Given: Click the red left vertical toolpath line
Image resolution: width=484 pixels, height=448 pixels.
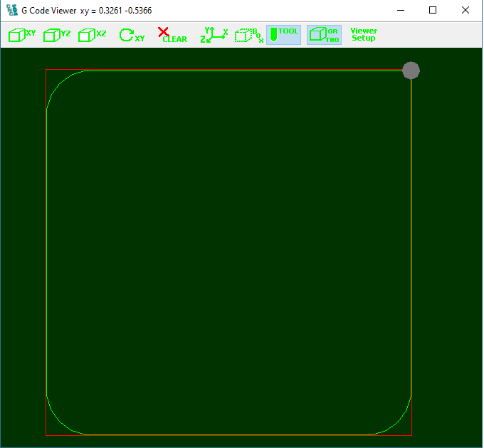Looking at the screenshot, I should tap(46, 249).
